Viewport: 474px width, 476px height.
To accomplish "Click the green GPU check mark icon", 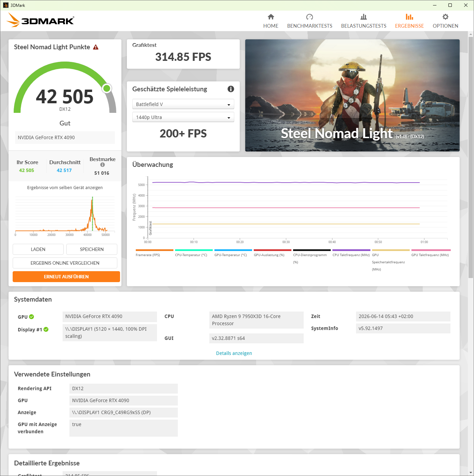I will (31, 317).
